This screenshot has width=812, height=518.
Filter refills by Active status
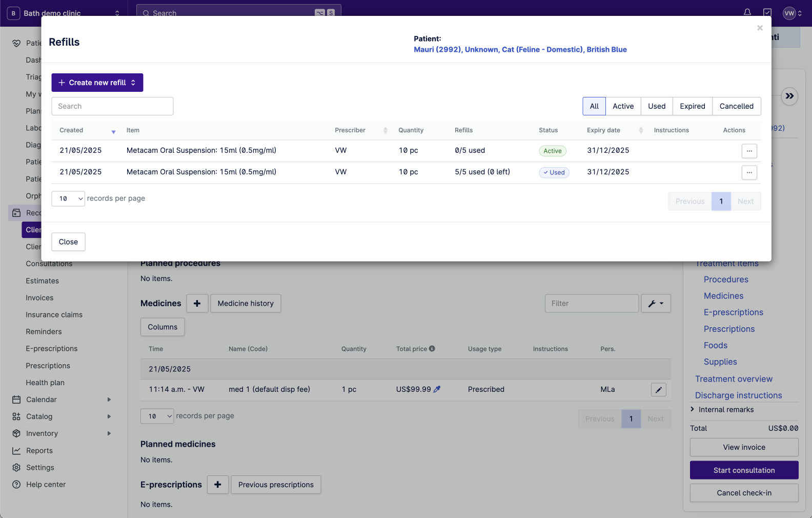pyautogui.click(x=623, y=106)
